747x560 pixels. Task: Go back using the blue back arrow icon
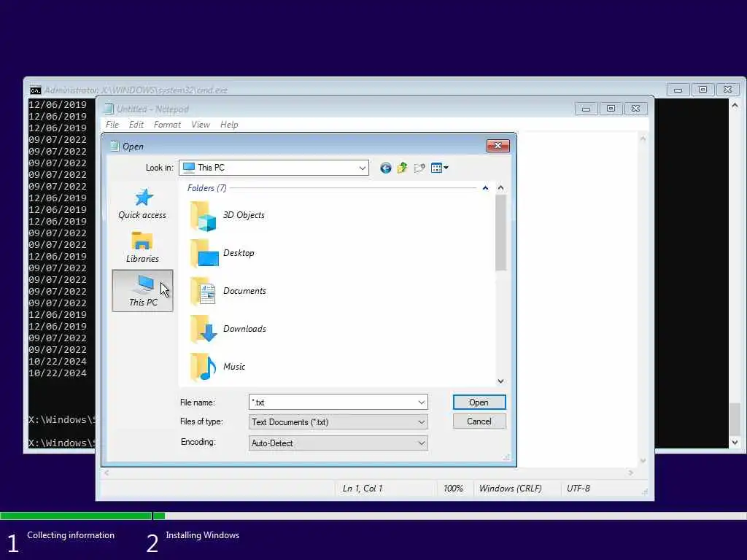(385, 168)
